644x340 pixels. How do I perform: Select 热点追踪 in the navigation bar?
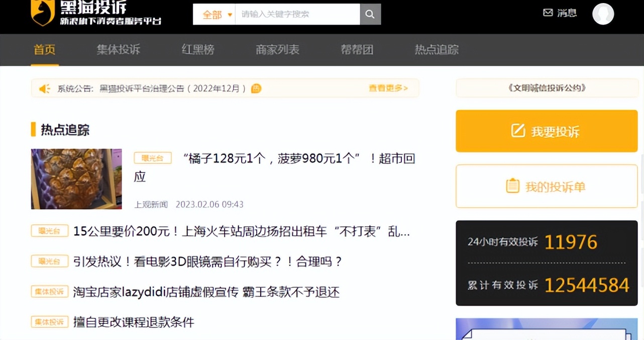[x=436, y=50]
